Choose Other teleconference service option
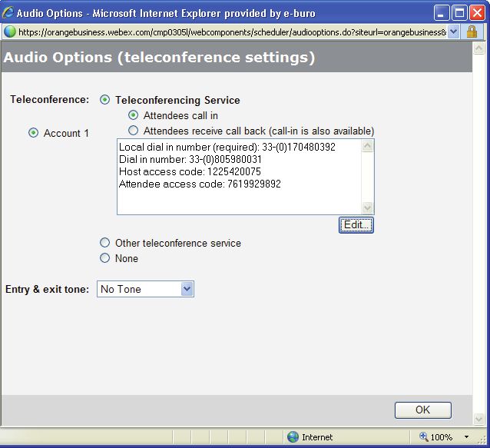This screenshot has width=490, height=448. pos(104,243)
